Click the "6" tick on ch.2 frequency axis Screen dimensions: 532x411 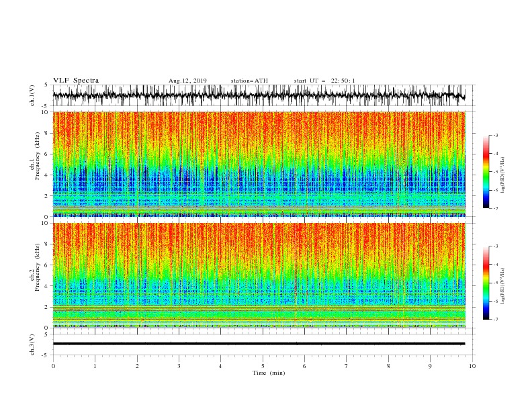[47, 265]
